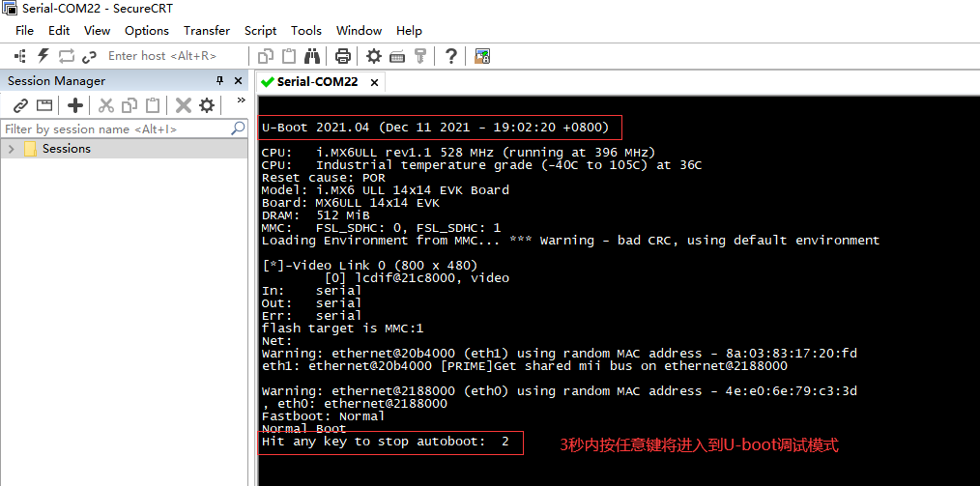Viewport: 980px width, 486px height.
Task: Click the main toolbar Paste icon
Action: (x=289, y=56)
